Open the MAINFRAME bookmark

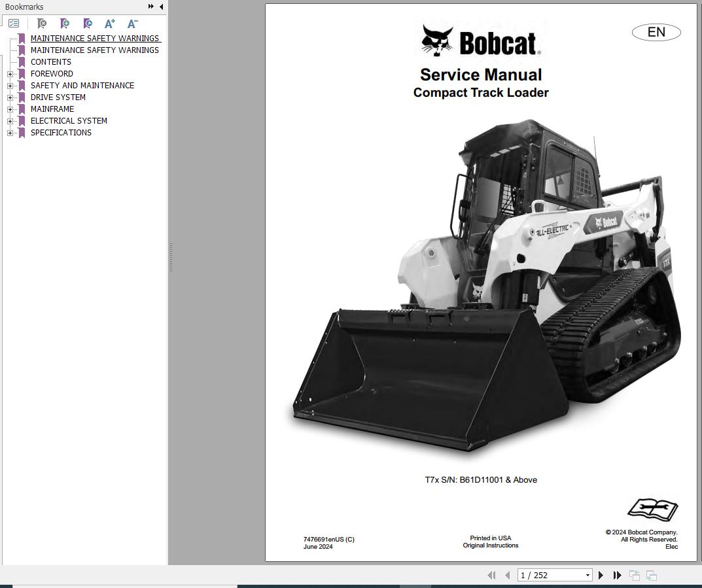click(52, 109)
